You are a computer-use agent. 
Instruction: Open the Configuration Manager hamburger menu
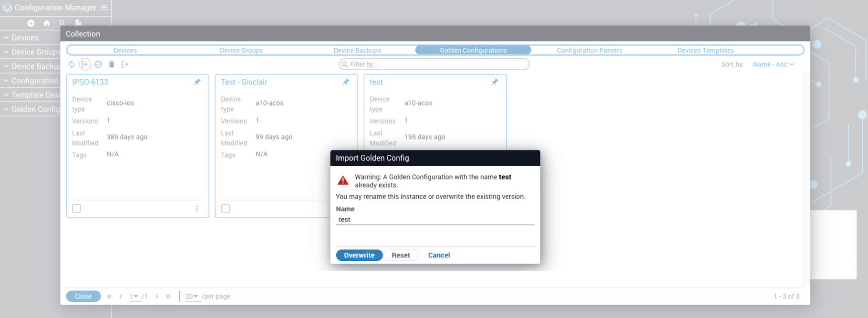pyautogui.click(x=104, y=8)
